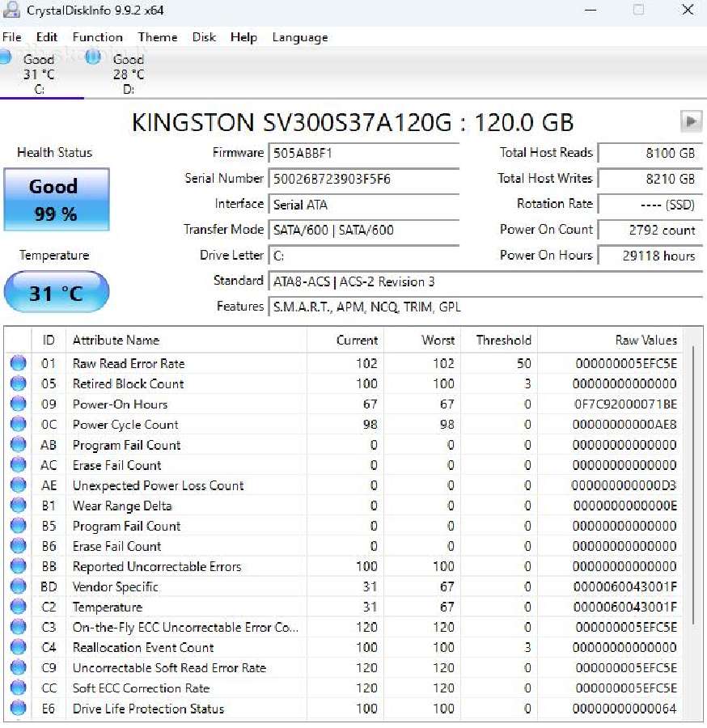Viewport: 707px width, 728px height.
Task: Click status icon for AB Program Fail Count
Action: [x=18, y=444]
